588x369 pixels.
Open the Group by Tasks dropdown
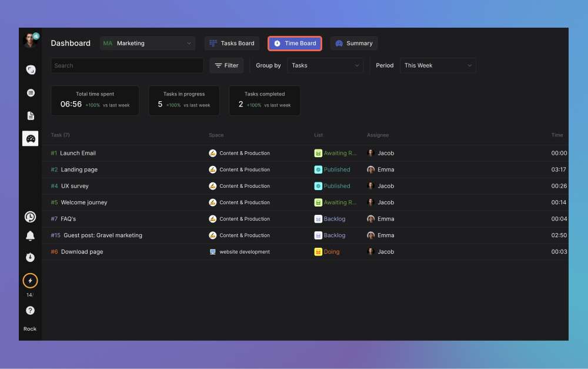tap(325, 65)
